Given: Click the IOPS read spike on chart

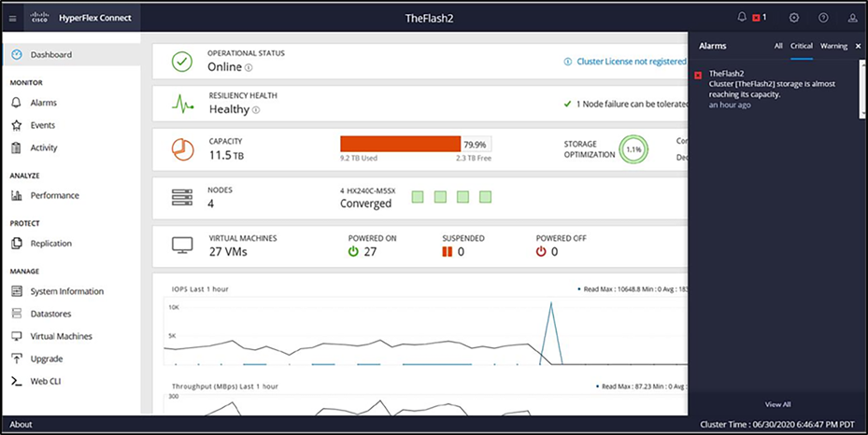Looking at the screenshot, I should pos(551,331).
